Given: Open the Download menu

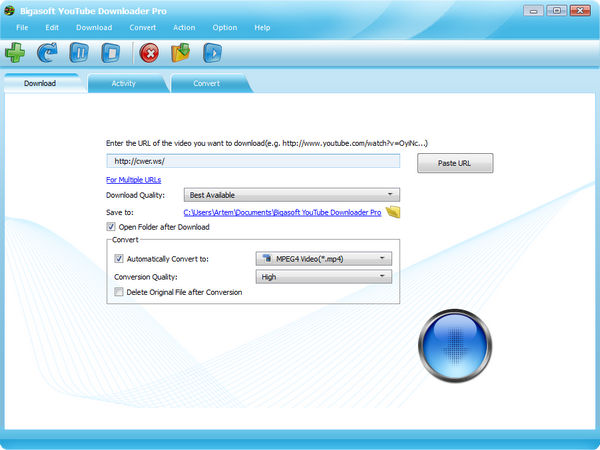Looking at the screenshot, I should [94, 28].
